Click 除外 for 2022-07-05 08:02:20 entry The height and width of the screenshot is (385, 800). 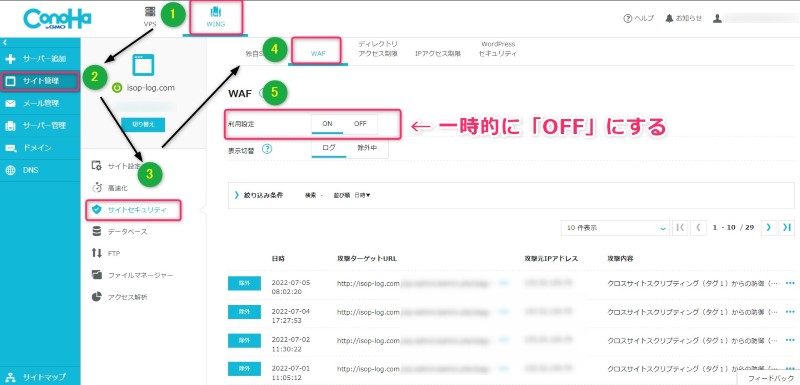tap(244, 283)
